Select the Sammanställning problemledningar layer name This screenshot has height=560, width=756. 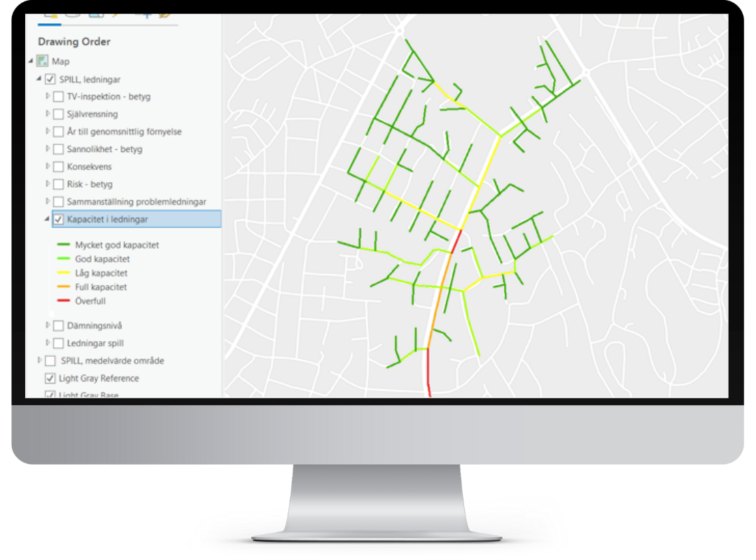[136, 202]
